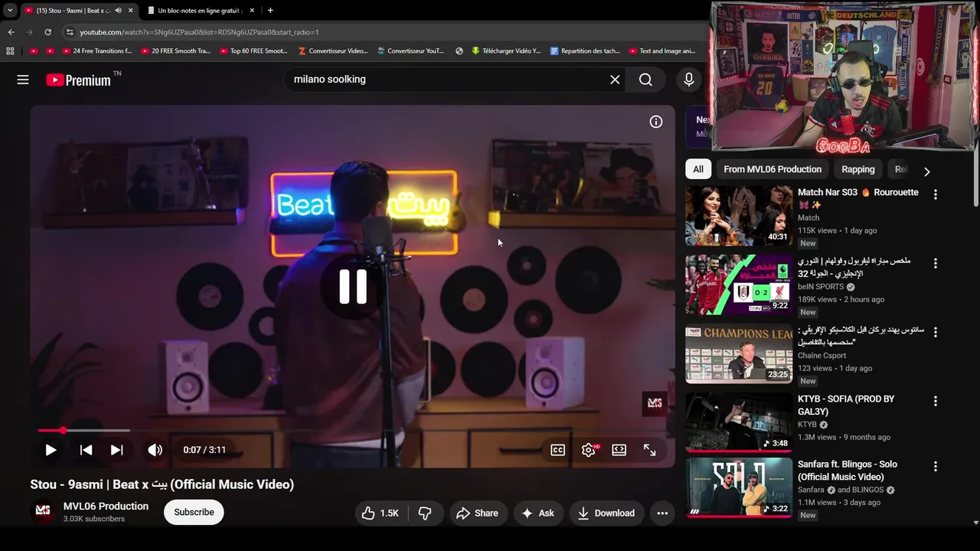Download the video
The height and width of the screenshot is (551, 980).
[x=606, y=513]
